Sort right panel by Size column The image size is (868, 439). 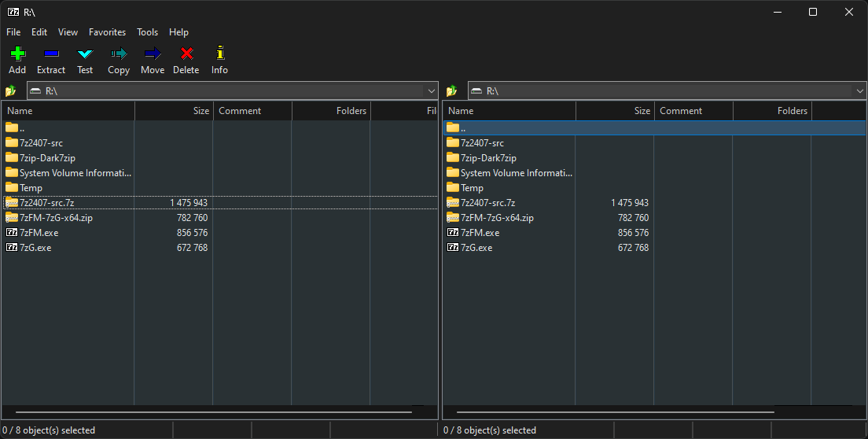[x=615, y=111]
